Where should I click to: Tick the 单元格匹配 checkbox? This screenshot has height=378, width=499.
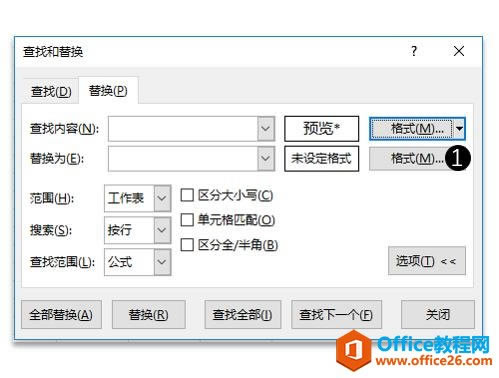[x=187, y=220]
